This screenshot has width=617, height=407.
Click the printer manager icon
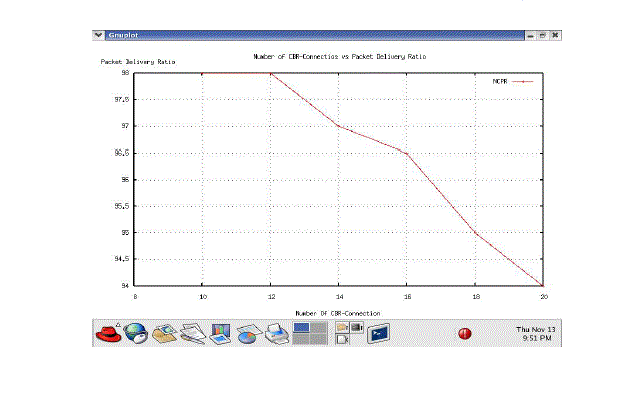coord(277,334)
